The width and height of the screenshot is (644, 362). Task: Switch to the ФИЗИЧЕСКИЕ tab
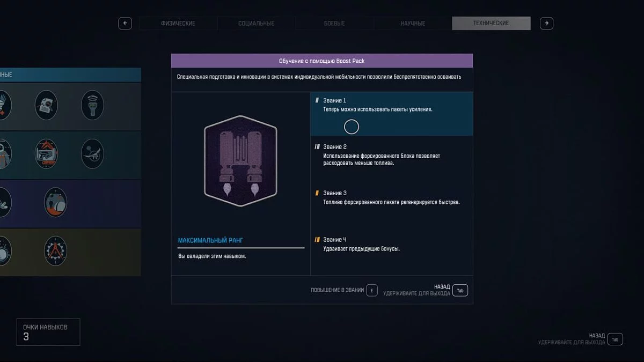tap(178, 24)
